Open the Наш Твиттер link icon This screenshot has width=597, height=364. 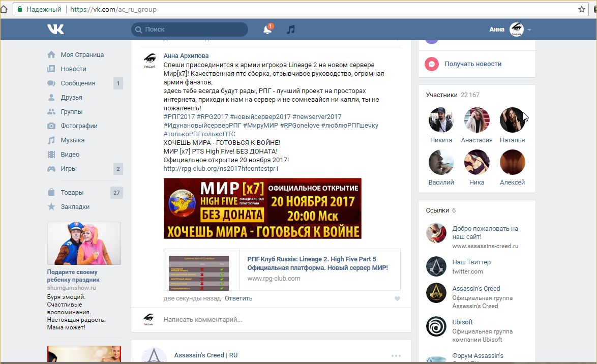click(x=436, y=266)
